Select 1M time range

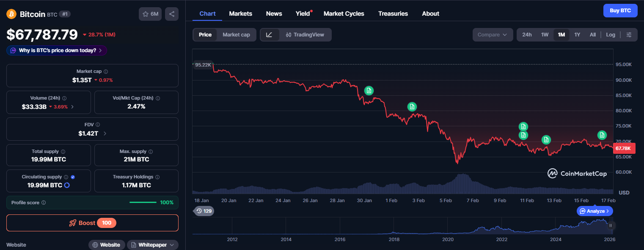tap(561, 35)
